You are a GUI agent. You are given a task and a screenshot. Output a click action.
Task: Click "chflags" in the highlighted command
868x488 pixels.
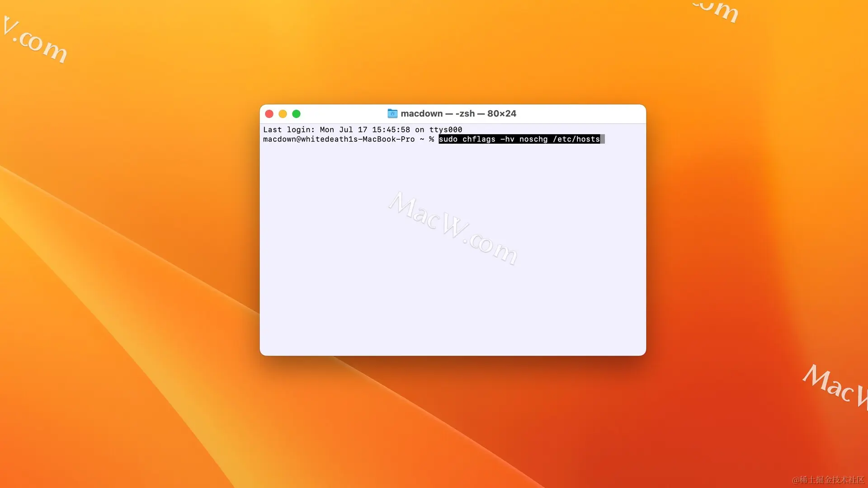(x=479, y=139)
